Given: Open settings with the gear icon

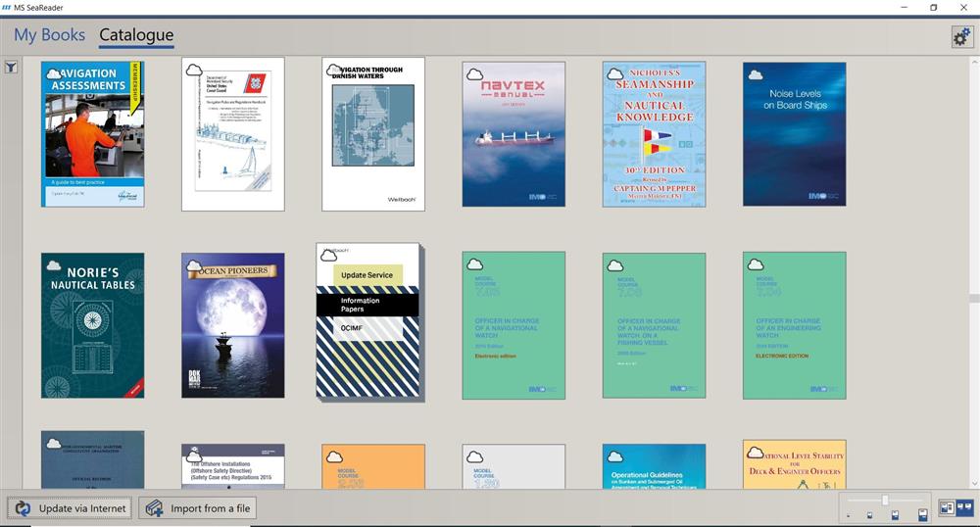Looking at the screenshot, I should click(962, 37).
